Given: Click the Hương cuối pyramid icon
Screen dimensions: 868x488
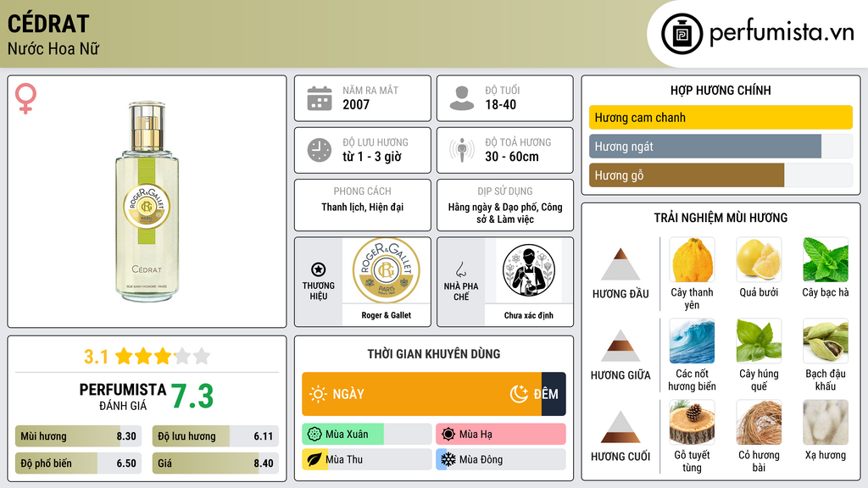Looking at the screenshot, I should tap(620, 427).
